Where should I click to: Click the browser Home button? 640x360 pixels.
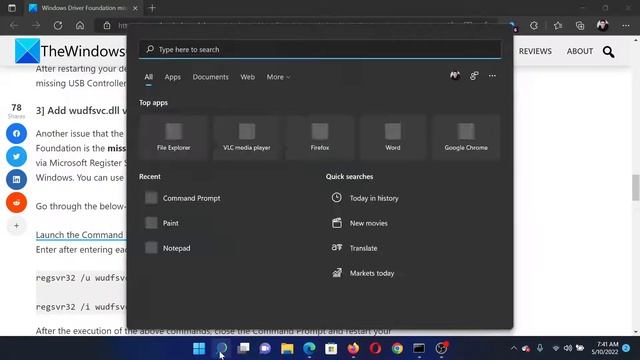click(80, 25)
